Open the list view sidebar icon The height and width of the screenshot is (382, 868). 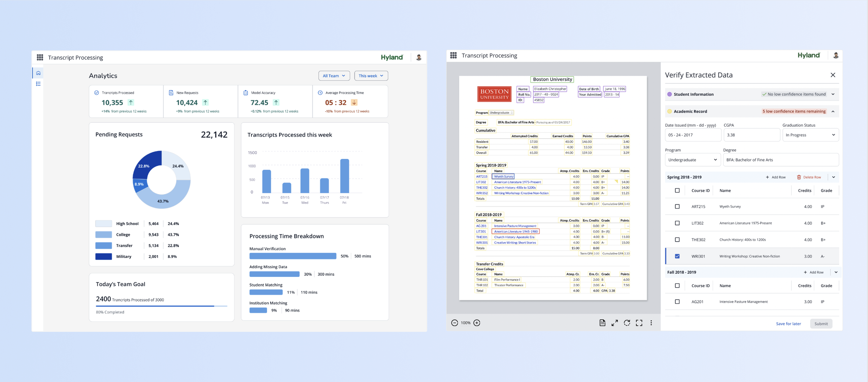[38, 84]
